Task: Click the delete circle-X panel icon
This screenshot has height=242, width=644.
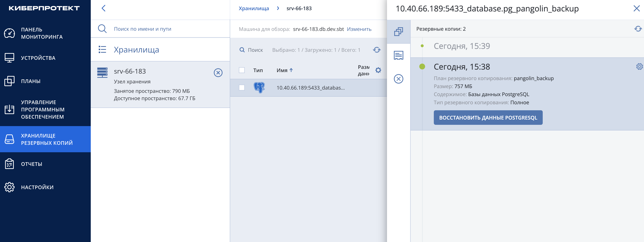Action: click(x=398, y=79)
